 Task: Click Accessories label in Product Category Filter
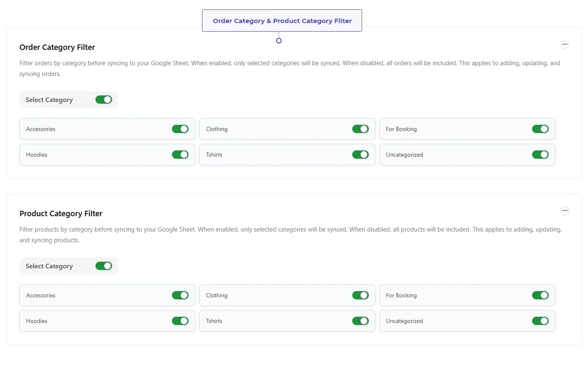41,295
